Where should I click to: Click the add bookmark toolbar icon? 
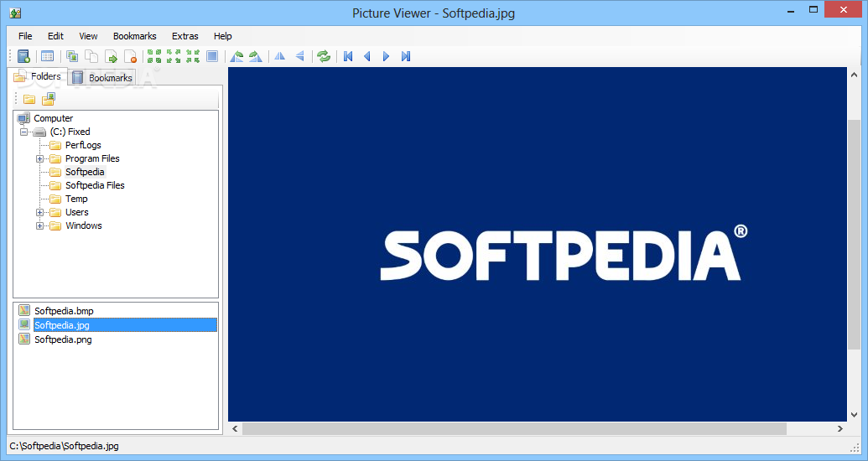pos(23,56)
